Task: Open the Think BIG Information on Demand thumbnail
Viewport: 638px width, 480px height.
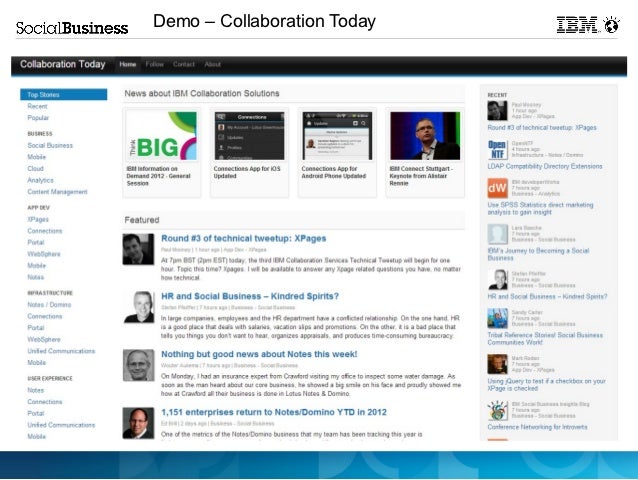Action: coord(162,136)
